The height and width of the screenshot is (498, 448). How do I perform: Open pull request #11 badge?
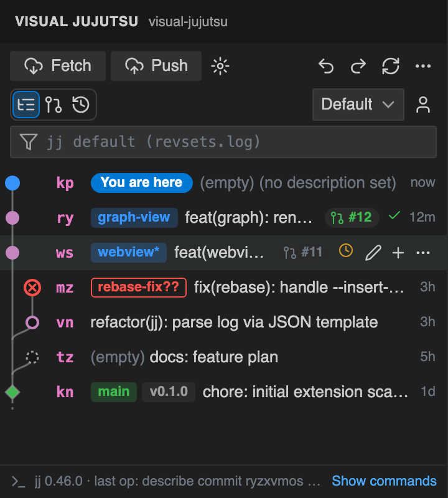[303, 253]
